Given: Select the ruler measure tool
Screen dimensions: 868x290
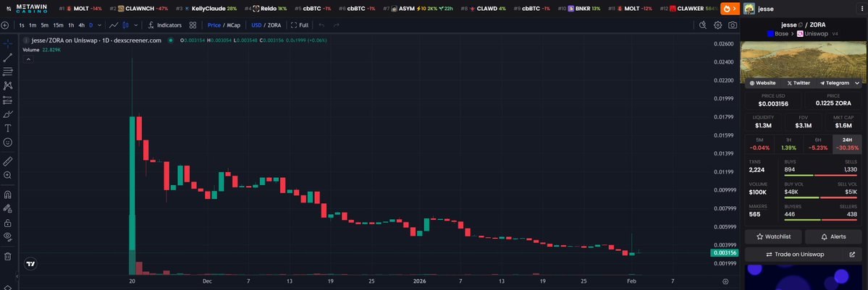Looking at the screenshot, I should click(x=8, y=161).
